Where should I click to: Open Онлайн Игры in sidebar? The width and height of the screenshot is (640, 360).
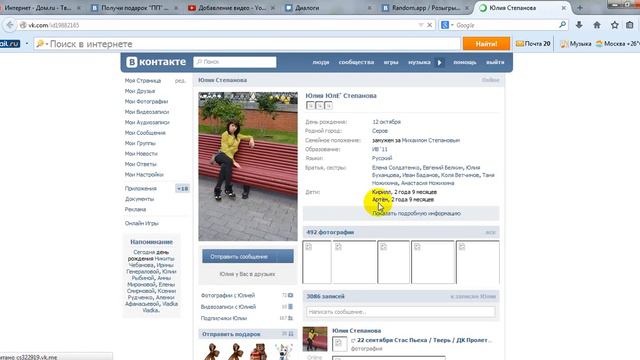click(142, 223)
